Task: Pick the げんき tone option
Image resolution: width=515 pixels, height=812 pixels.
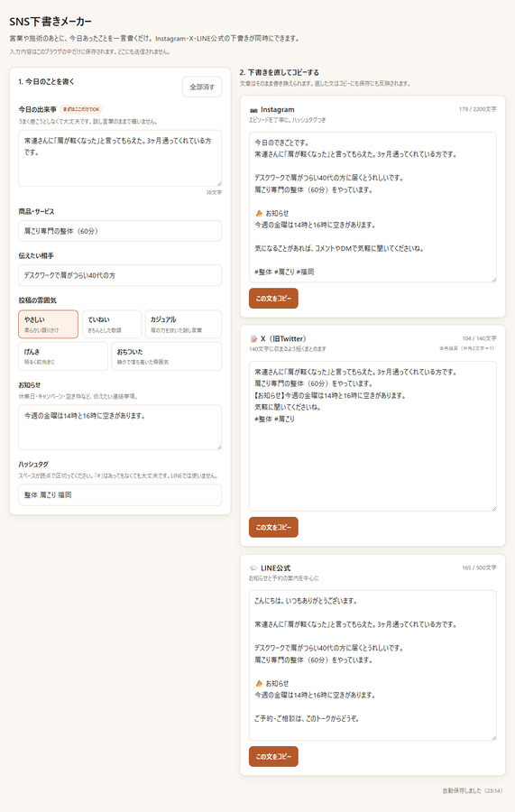Action: [63, 356]
